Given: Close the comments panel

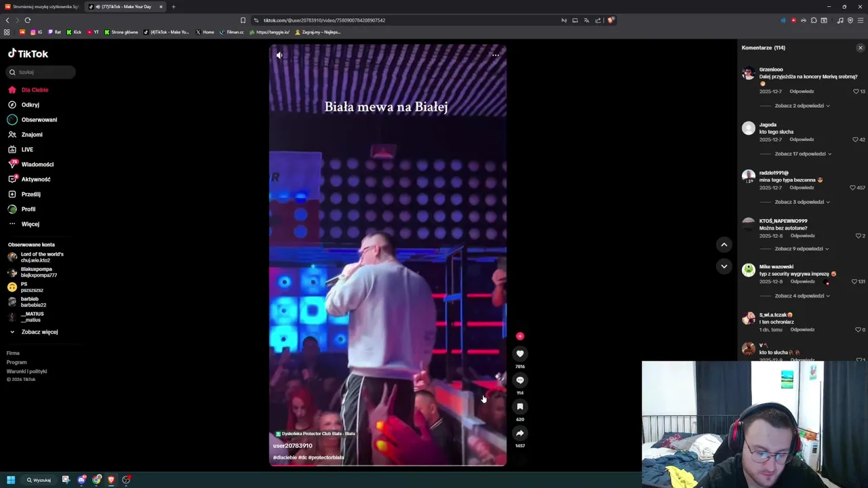Looking at the screenshot, I should [861, 48].
